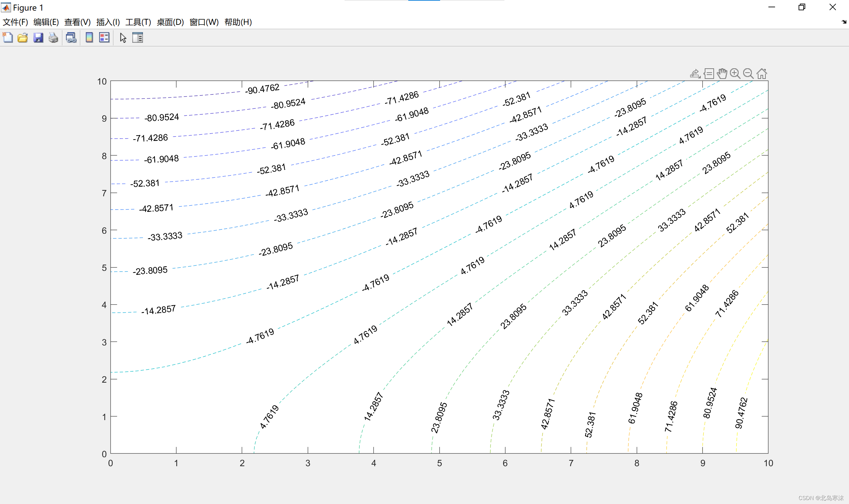This screenshot has height=504, width=849.
Task: Insert a legend using the toolbar icon
Action: click(104, 37)
